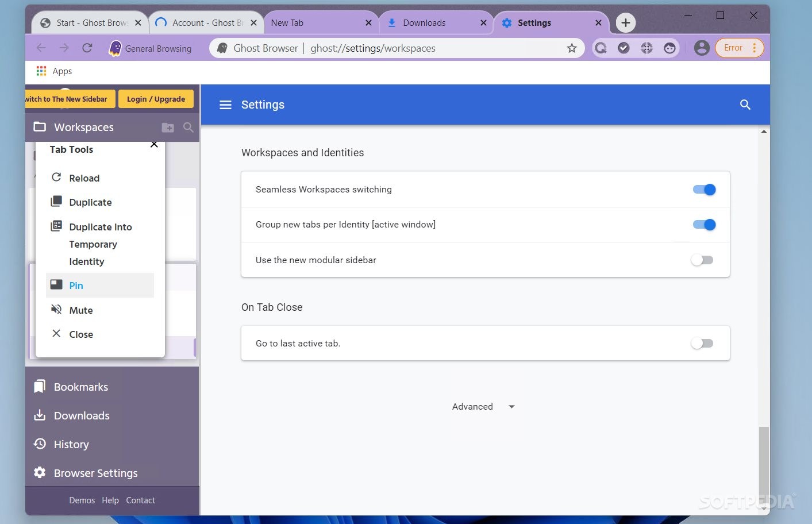
Task: Go forward using the forward arrow
Action: point(64,48)
